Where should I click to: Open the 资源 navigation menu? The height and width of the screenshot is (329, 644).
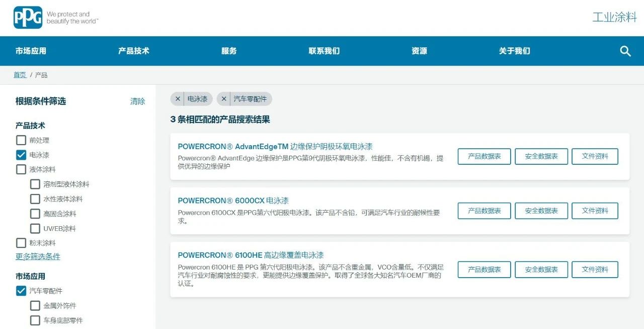tap(419, 51)
